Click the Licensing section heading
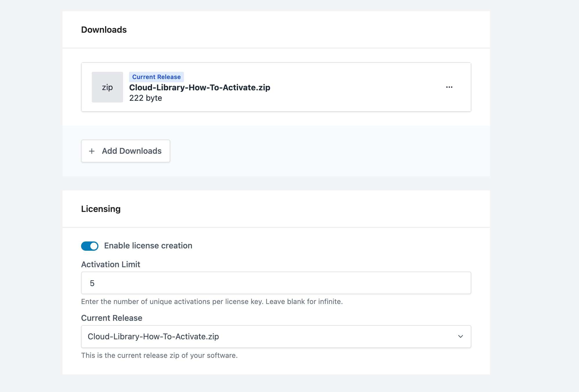579x392 pixels. [101, 209]
